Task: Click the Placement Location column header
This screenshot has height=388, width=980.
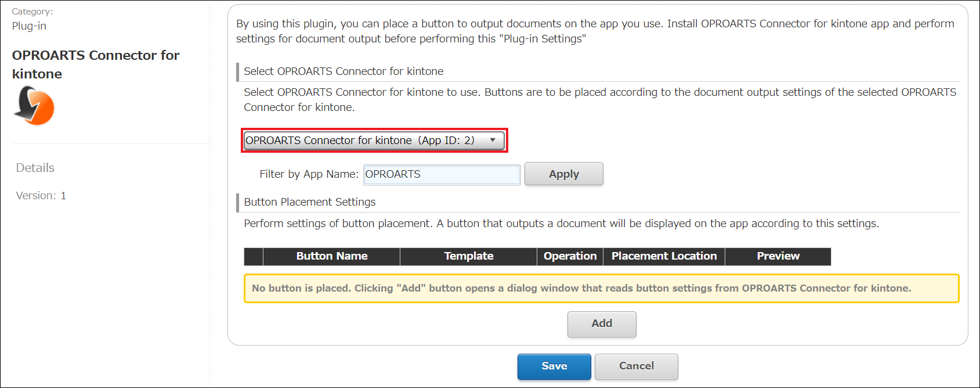Action: click(x=664, y=256)
